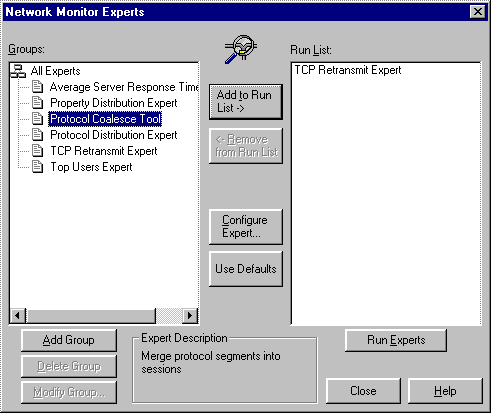Open the Configure Expert dialog
Image resolution: width=491 pixels, height=413 pixels.
tap(246, 227)
